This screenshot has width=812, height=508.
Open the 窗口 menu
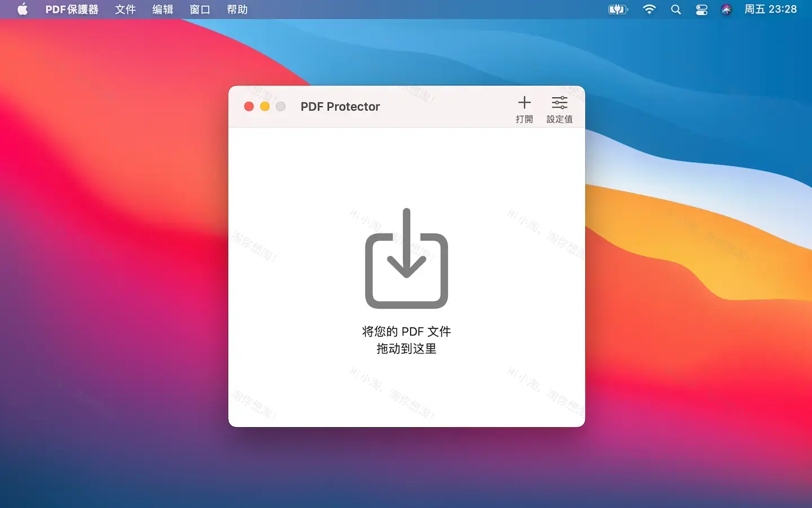[x=200, y=9]
